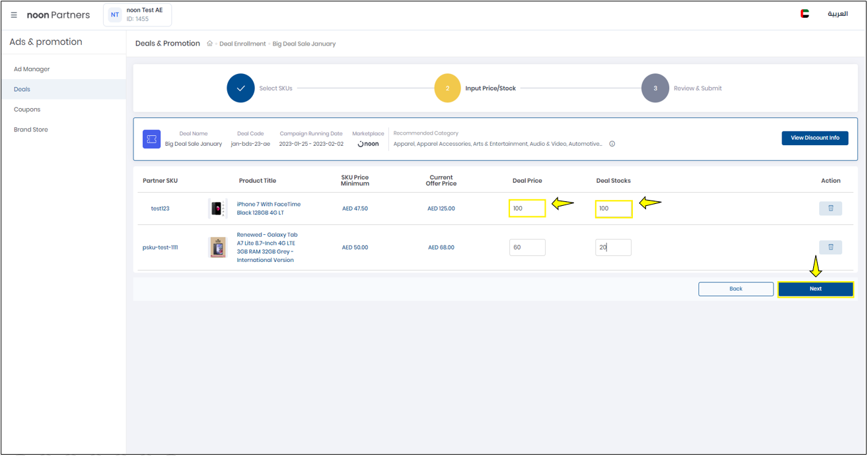Delete the psku-test-1111 SKU row
The height and width of the screenshot is (456, 868).
pos(830,247)
